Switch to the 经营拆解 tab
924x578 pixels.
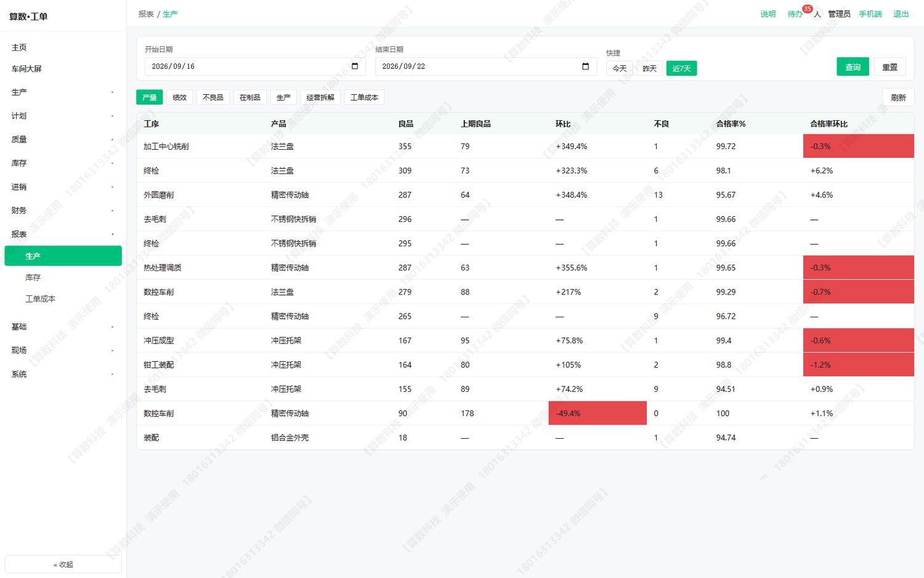pos(320,97)
